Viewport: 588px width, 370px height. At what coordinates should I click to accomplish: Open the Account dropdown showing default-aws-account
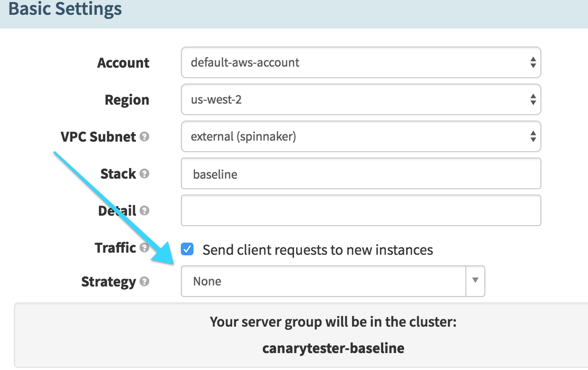pos(361,62)
